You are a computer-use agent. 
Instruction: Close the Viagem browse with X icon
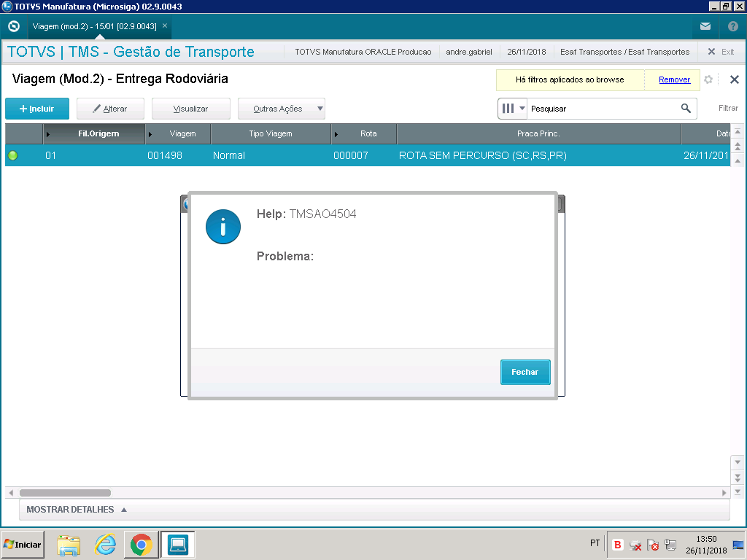click(734, 79)
